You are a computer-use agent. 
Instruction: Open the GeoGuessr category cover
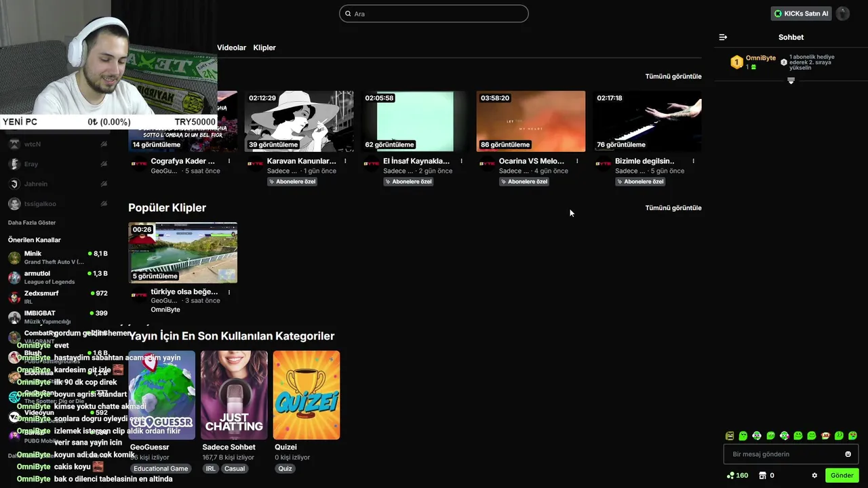(162, 395)
